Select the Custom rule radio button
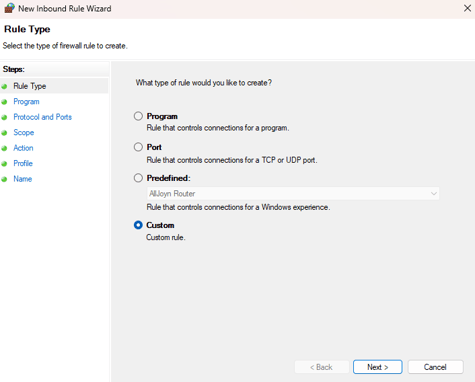This screenshot has height=382, width=475. click(138, 225)
